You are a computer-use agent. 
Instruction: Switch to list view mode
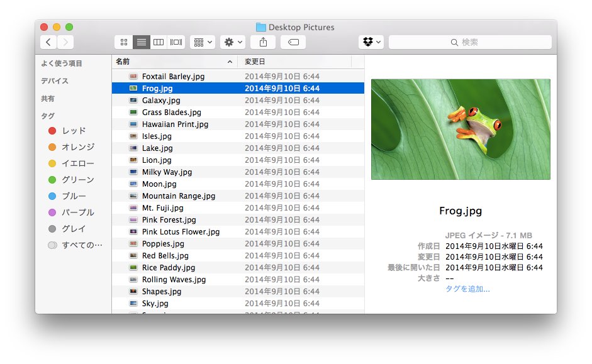click(x=142, y=42)
